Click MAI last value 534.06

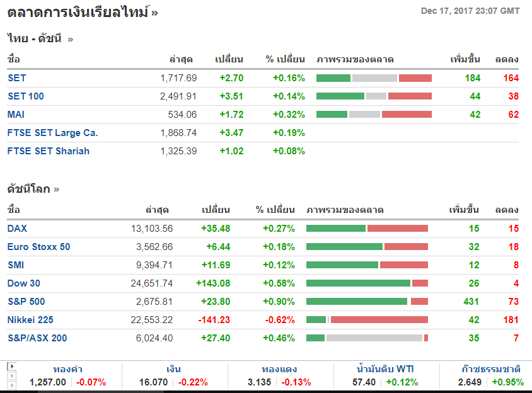(x=183, y=115)
